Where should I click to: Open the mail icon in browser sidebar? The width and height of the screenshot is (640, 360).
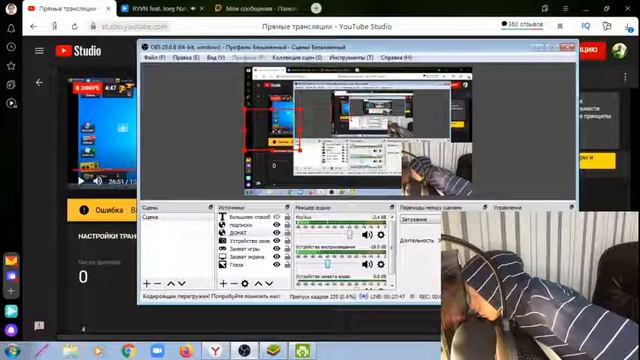11,260
